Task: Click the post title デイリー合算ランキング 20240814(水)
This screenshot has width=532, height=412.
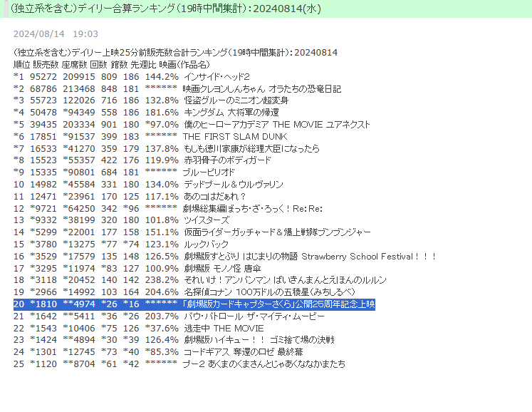Action: point(165,9)
